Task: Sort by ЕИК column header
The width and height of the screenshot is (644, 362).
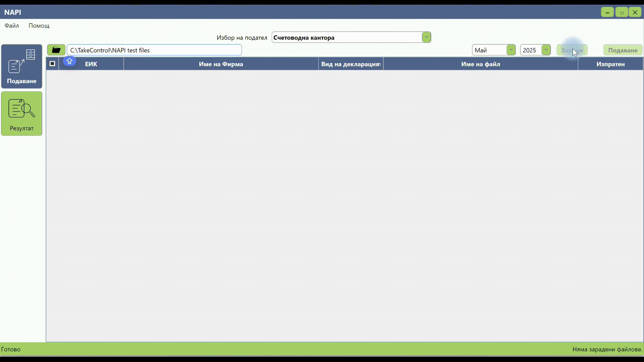Action: click(91, 64)
